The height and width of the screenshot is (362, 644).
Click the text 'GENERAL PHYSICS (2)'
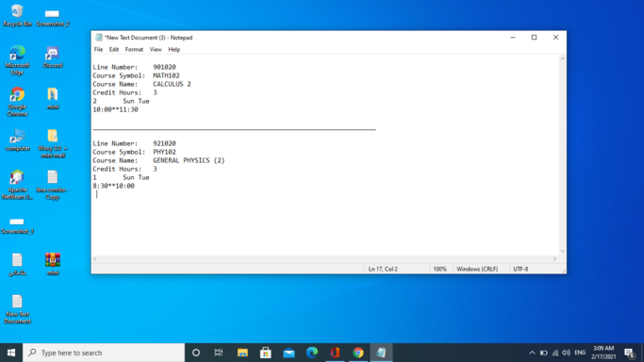click(189, 160)
